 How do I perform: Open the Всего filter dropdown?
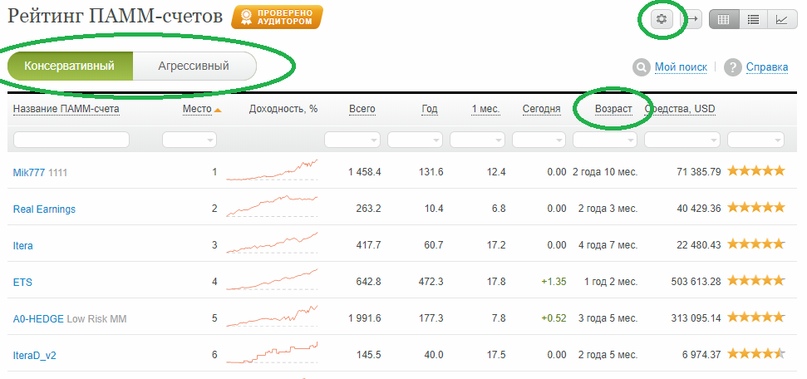point(352,140)
